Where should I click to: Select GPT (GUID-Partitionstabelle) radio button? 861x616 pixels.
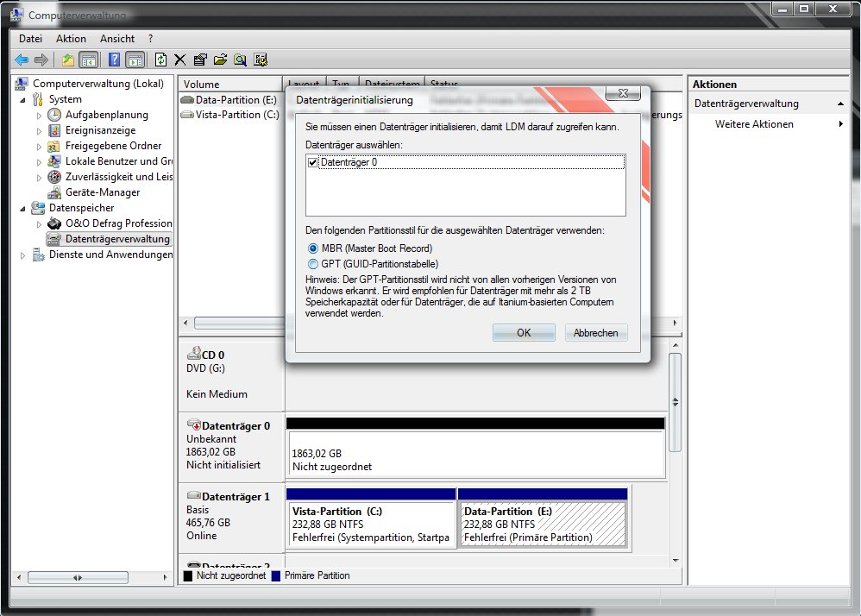pyautogui.click(x=313, y=264)
